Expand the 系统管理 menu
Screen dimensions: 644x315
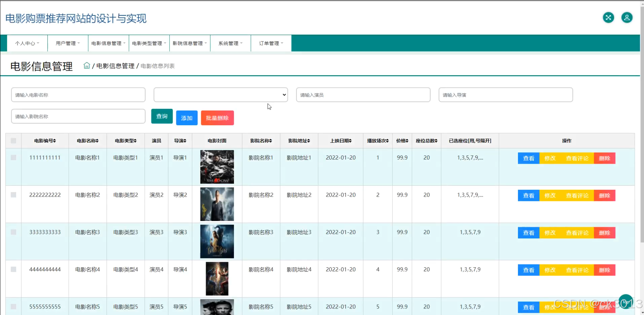(x=230, y=43)
